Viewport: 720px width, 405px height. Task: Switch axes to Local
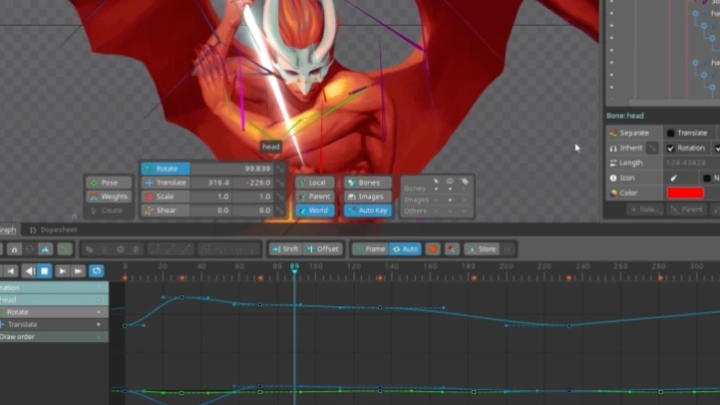coord(315,183)
